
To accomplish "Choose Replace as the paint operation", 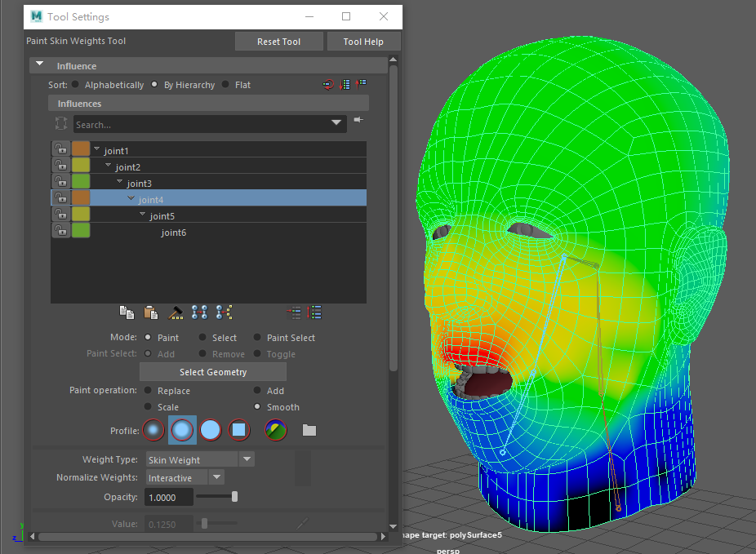I will 148,391.
